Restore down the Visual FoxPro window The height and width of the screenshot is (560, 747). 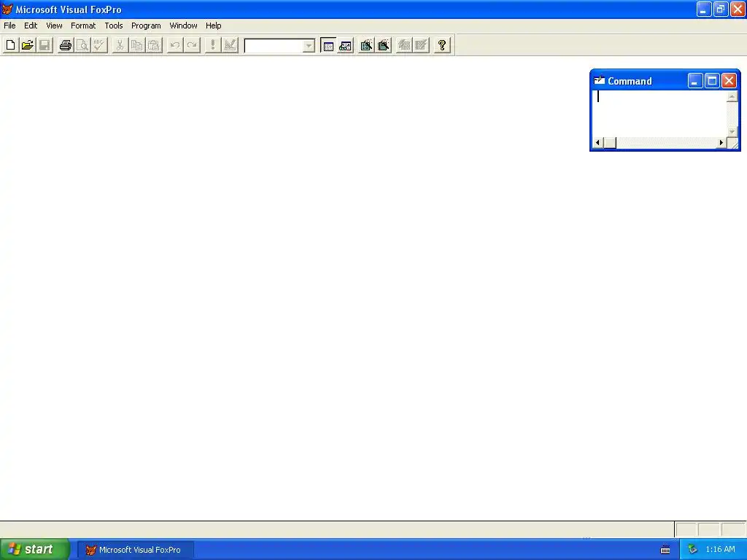(721, 9)
